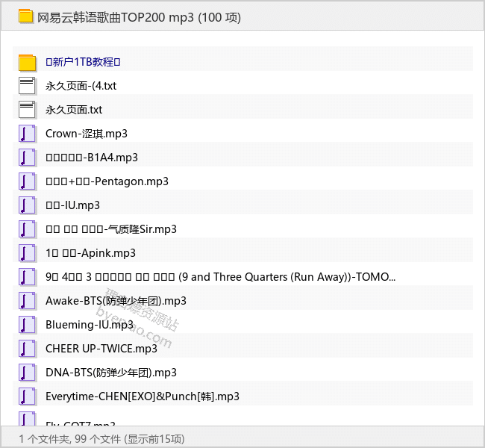The width and height of the screenshot is (485, 448).
Task: Select the file name ending in 气质隆Sir.mp3
Action: [111, 229]
